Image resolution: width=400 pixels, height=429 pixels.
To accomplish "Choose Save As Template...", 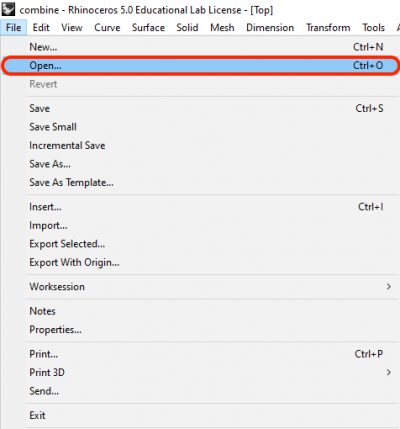I will point(200,182).
